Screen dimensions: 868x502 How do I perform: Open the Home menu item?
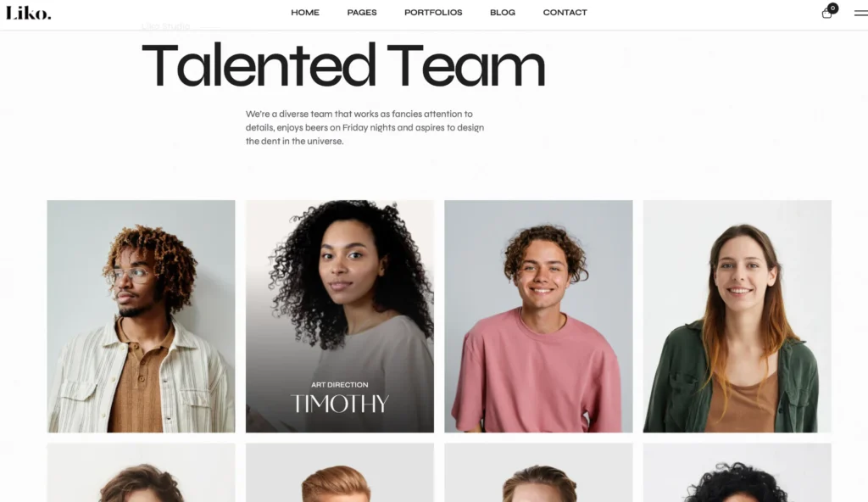point(305,12)
